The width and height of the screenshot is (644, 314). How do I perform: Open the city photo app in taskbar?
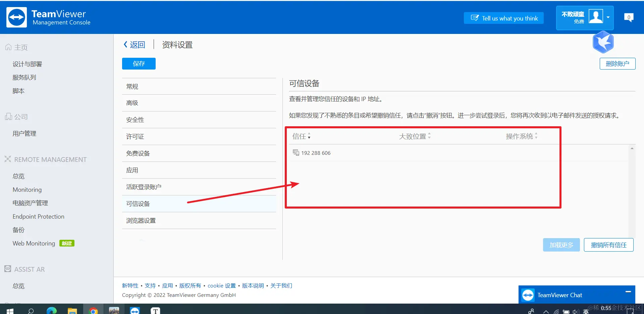tap(114, 311)
